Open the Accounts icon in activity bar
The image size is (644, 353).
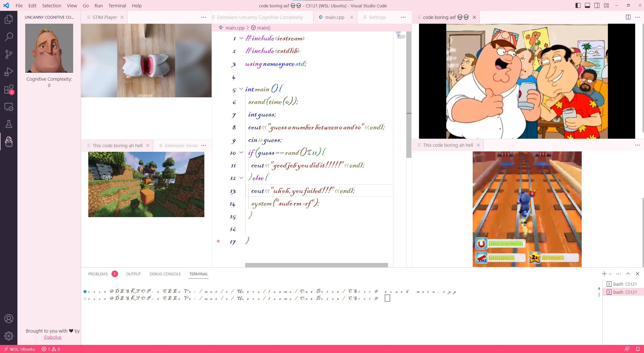click(9, 319)
